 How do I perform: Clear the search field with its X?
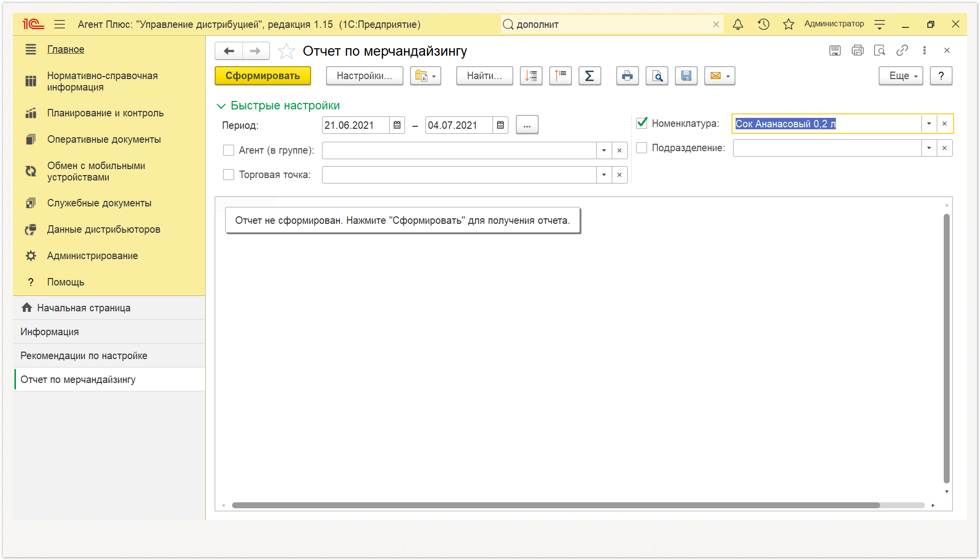(x=716, y=24)
